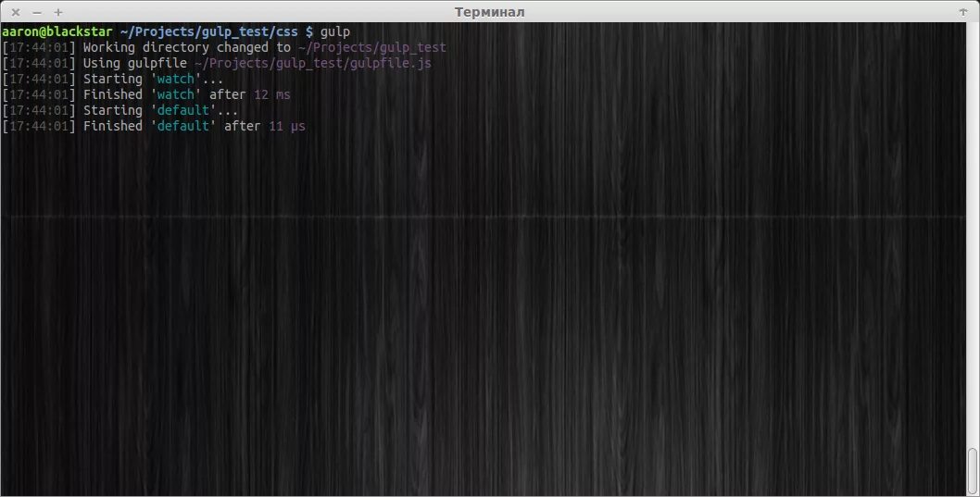Click 'default' in the Finished line
Screen dimensions: 980x497
pos(183,126)
